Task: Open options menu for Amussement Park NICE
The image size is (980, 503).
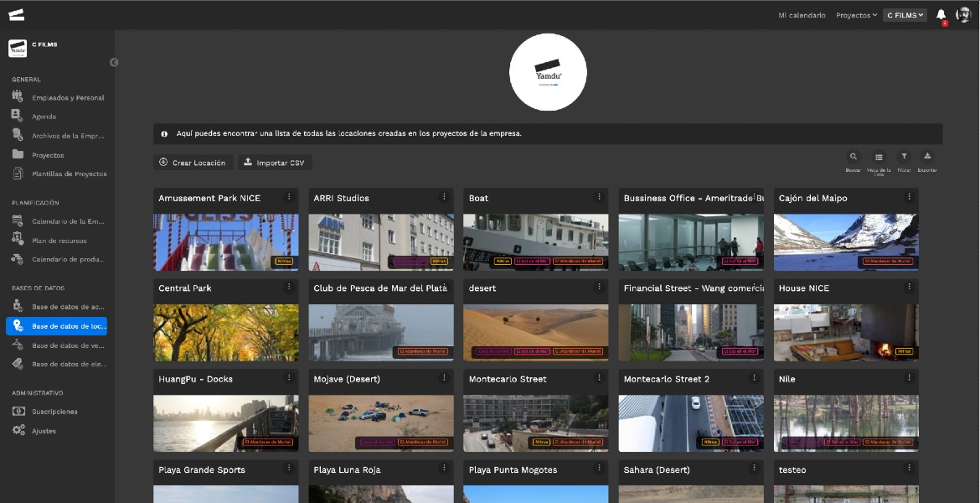Action: click(x=289, y=197)
